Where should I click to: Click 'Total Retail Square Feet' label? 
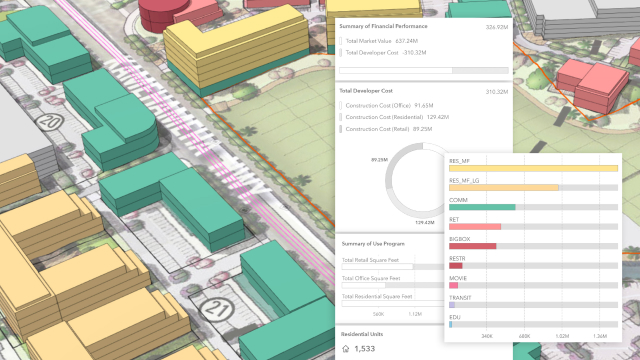pos(370,260)
